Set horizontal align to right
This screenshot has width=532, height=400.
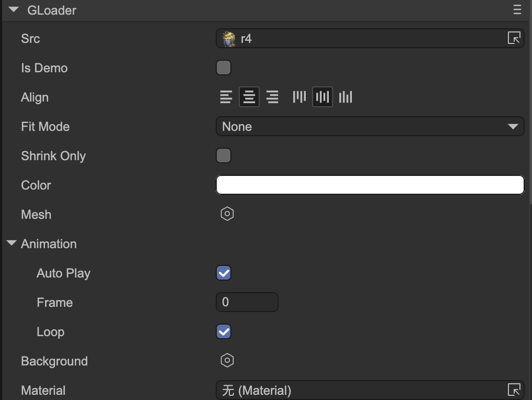[272, 97]
